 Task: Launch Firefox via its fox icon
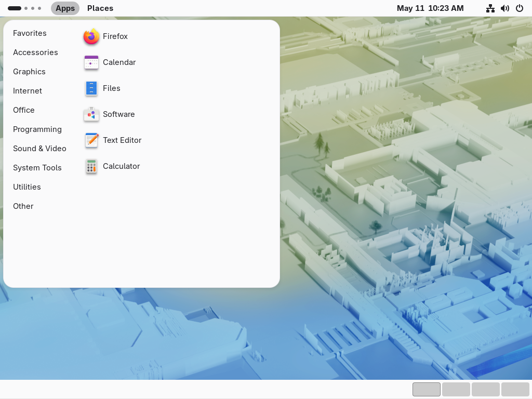(x=91, y=36)
